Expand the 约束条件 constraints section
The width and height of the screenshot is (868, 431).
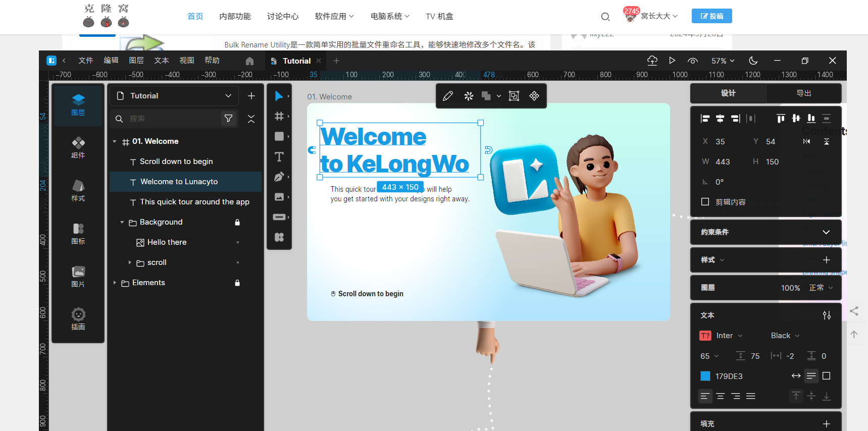(x=826, y=232)
